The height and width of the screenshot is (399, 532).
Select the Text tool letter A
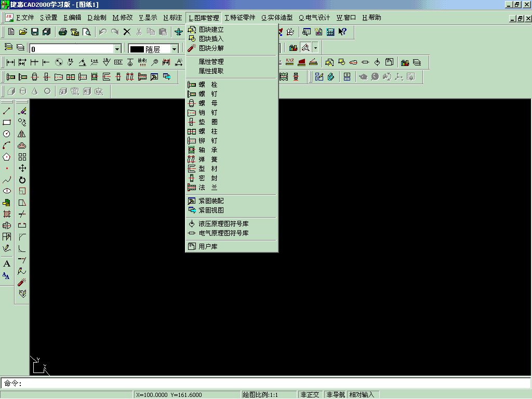(x=7, y=263)
